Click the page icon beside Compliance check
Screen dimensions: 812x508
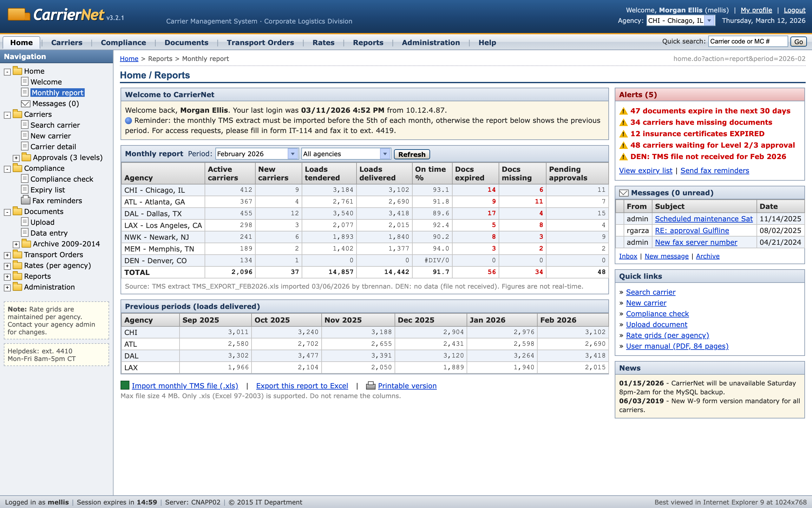point(24,179)
